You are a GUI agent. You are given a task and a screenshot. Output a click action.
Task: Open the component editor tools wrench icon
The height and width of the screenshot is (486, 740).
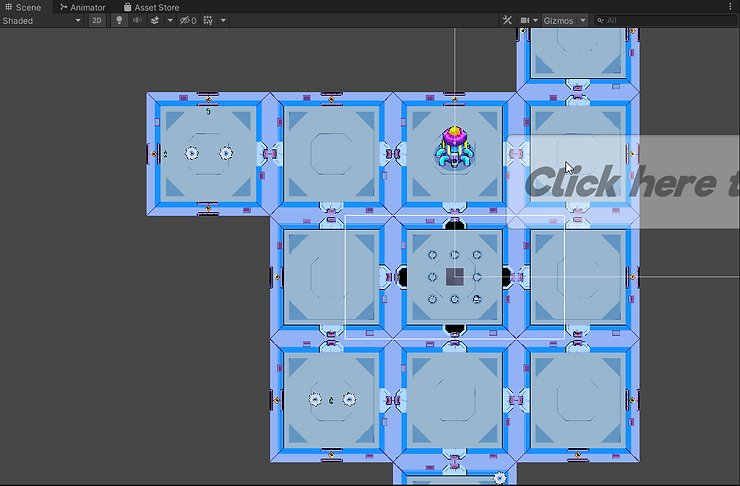[x=507, y=20]
